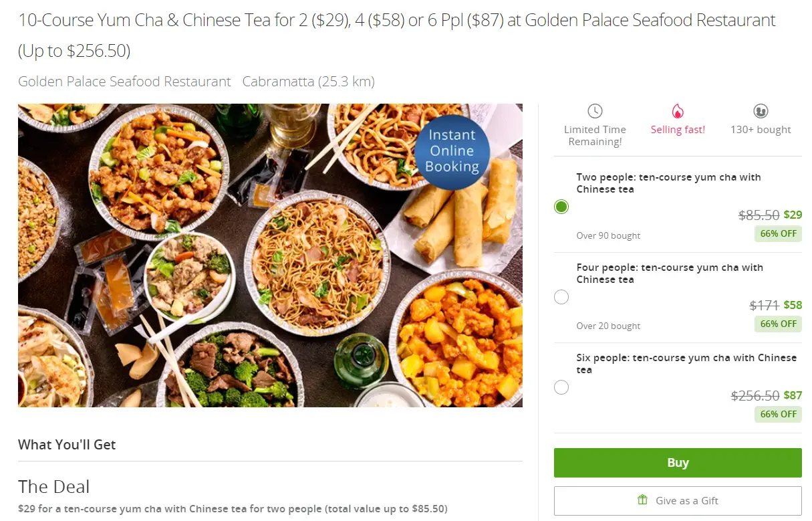Viewport: 812px width, 521px height.
Task: Click the people icon above 130+ bought
Action: coord(761,111)
